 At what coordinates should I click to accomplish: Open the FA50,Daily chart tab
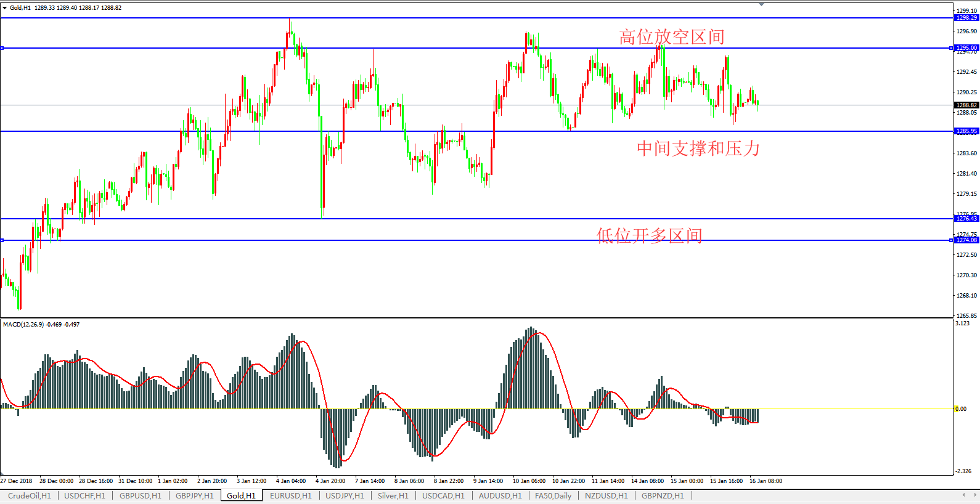tap(553, 496)
